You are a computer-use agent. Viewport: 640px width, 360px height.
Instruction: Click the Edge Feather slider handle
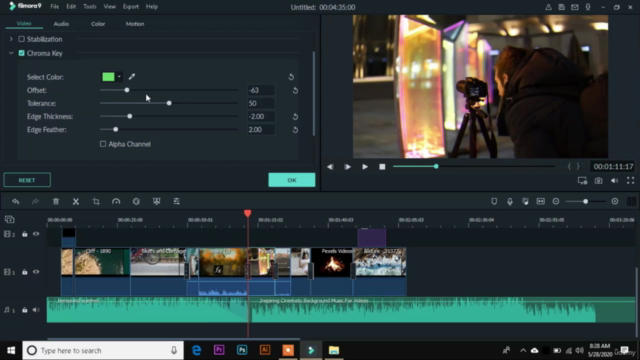[x=116, y=129]
